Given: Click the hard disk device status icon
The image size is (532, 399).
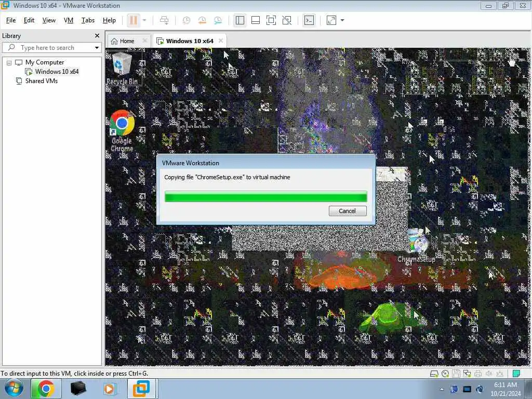Looking at the screenshot, I should pyautogui.click(x=434, y=374).
